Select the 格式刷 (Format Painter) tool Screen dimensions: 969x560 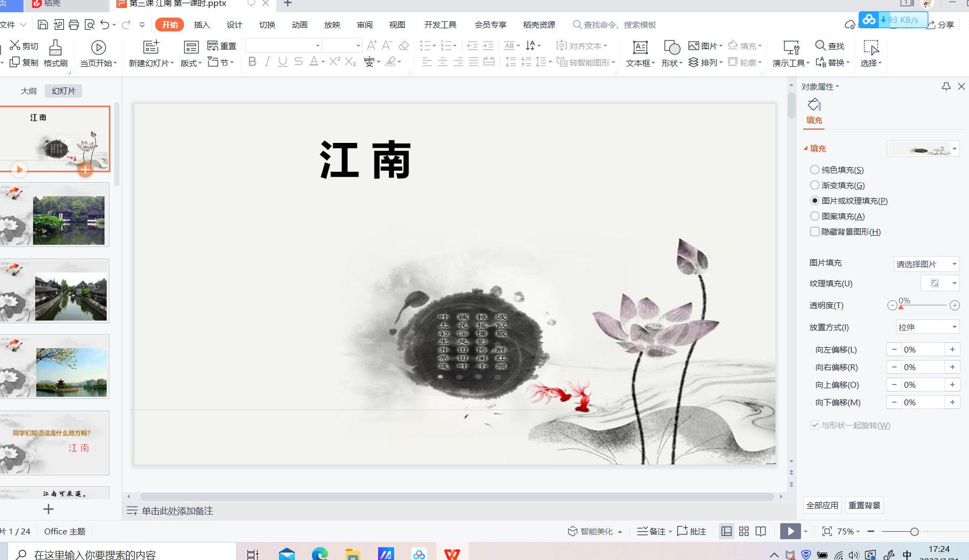(55, 53)
